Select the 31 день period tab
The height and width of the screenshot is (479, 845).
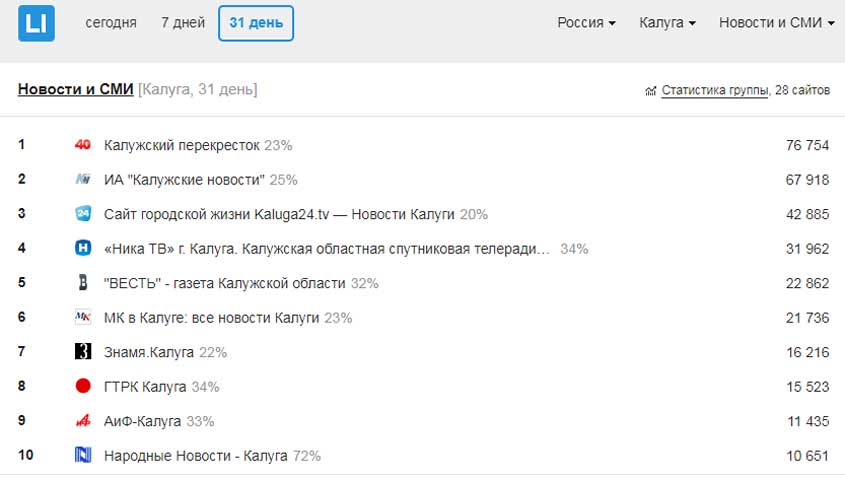[x=256, y=23]
